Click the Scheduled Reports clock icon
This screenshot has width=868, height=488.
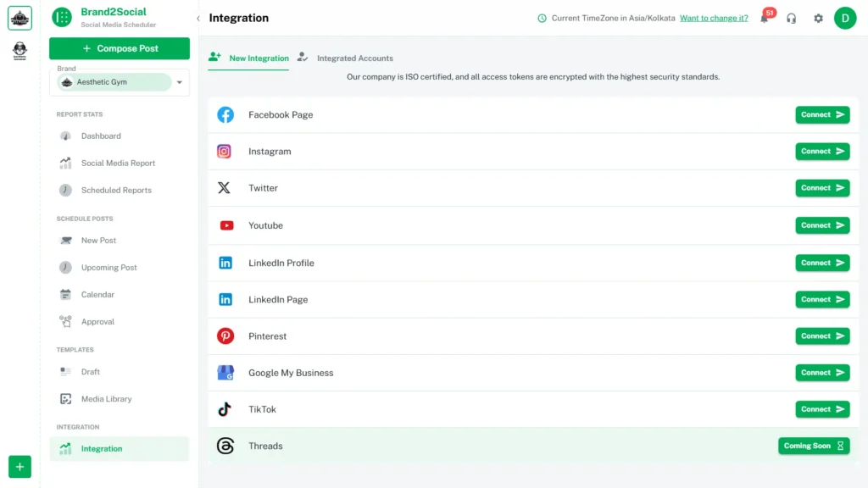pyautogui.click(x=65, y=191)
